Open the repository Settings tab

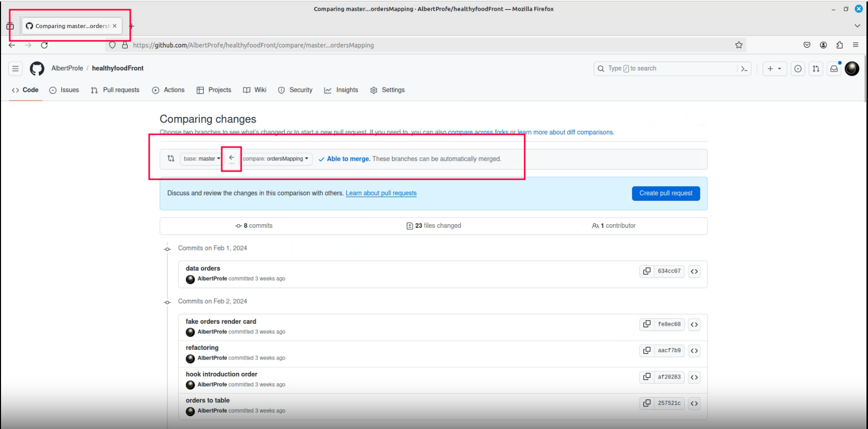click(x=387, y=90)
